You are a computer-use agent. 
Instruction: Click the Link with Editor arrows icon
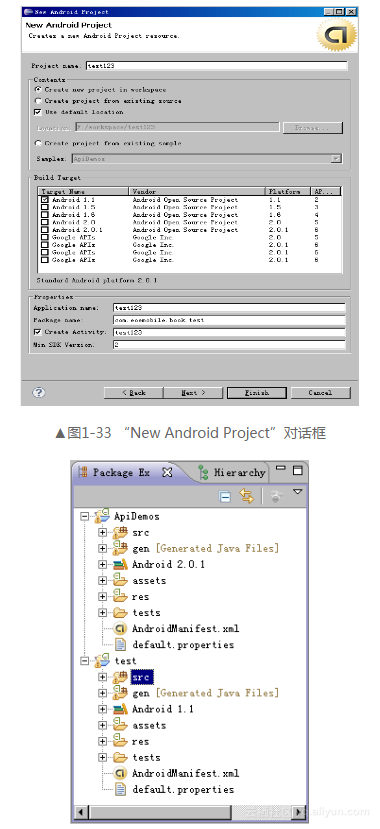247,496
